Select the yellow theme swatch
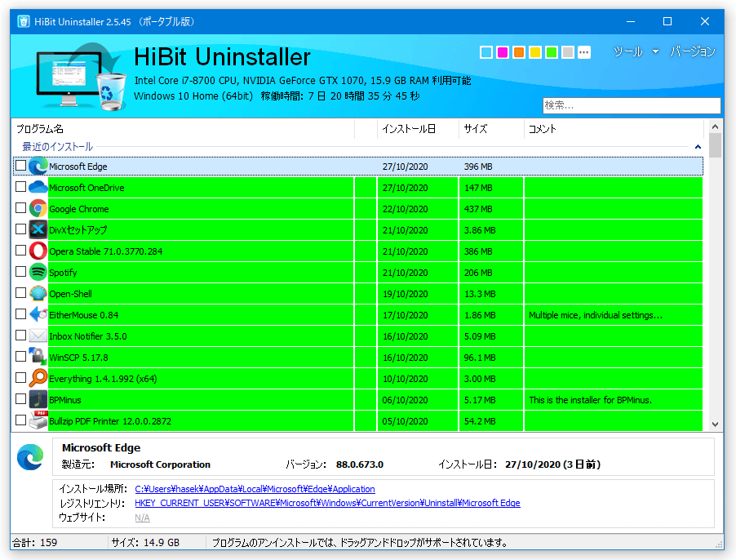Viewport: 736px width, 560px height. point(535,52)
